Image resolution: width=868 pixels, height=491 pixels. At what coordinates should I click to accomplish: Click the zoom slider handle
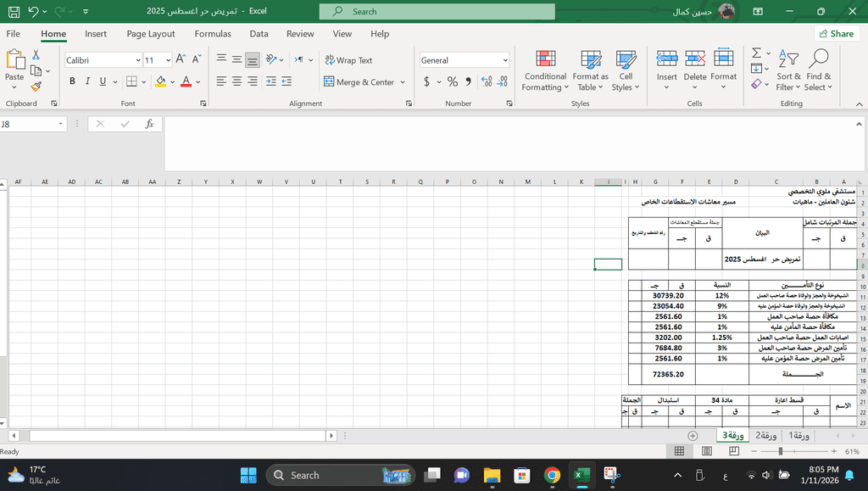(781, 452)
